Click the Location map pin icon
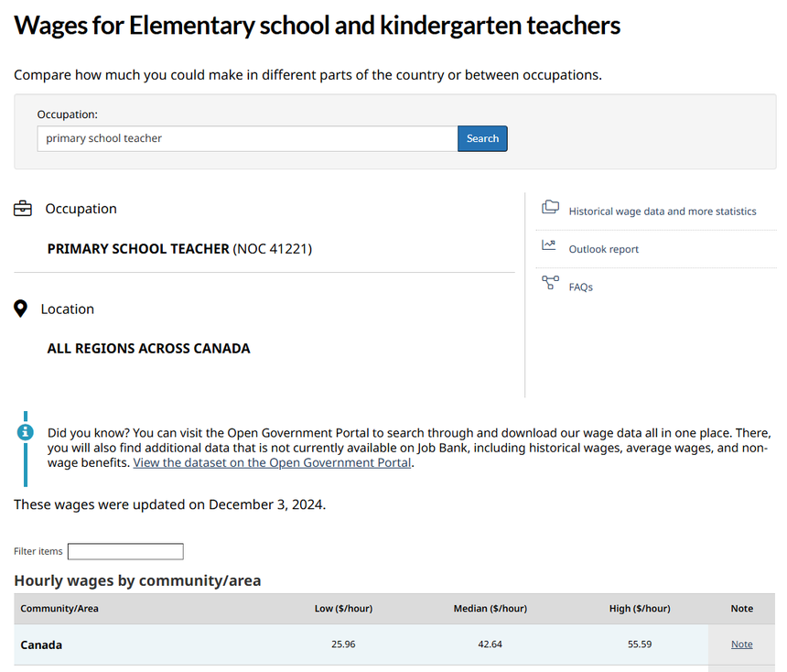This screenshot has width=787, height=672. pos(21,309)
